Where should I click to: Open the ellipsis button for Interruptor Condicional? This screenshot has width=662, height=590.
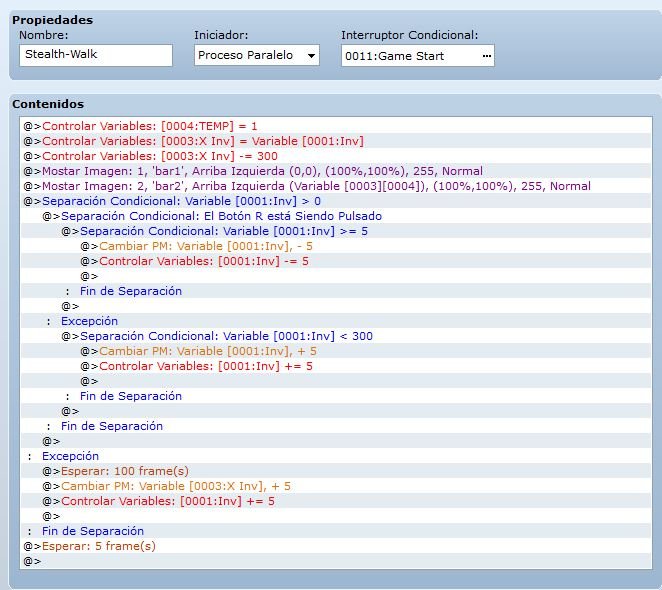486,56
